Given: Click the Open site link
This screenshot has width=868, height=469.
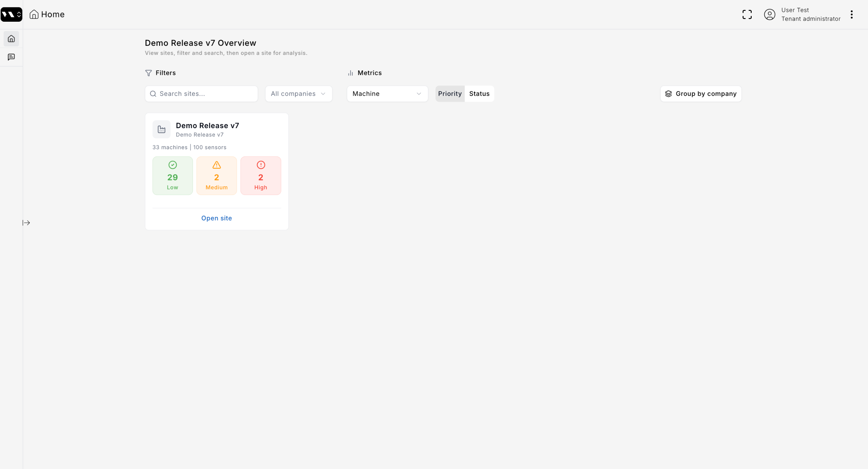Looking at the screenshot, I should pos(217,218).
